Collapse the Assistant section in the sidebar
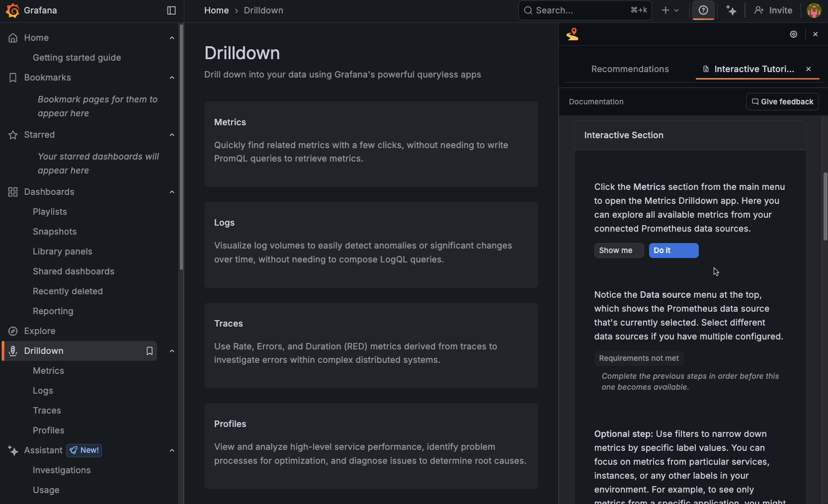Screen dimensions: 828x504 [171, 450]
